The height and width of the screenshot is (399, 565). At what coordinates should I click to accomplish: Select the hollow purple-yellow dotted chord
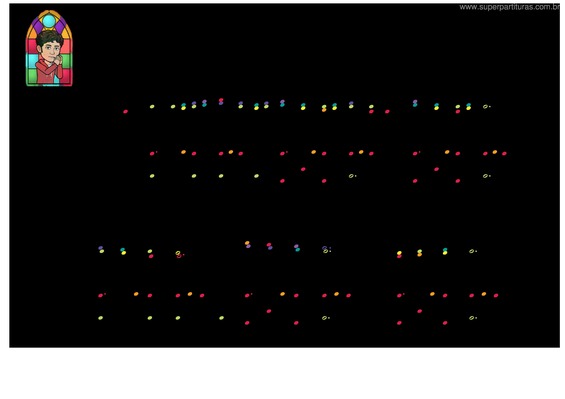(x=326, y=249)
